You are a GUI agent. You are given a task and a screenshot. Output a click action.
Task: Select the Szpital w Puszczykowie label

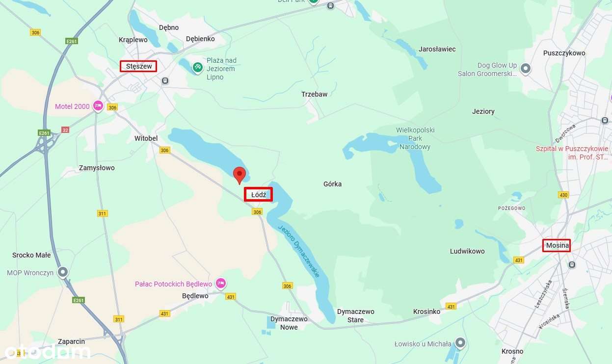(x=572, y=153)
